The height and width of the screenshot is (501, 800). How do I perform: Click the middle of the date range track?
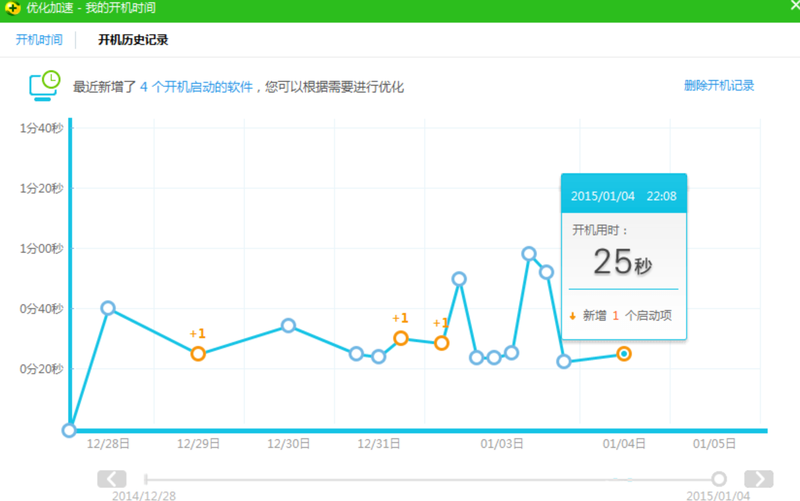[x=432, y=479]
